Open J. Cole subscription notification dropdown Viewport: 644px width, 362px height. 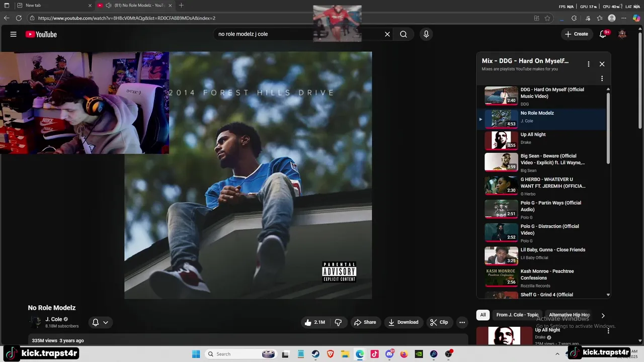tap(100, 322)
